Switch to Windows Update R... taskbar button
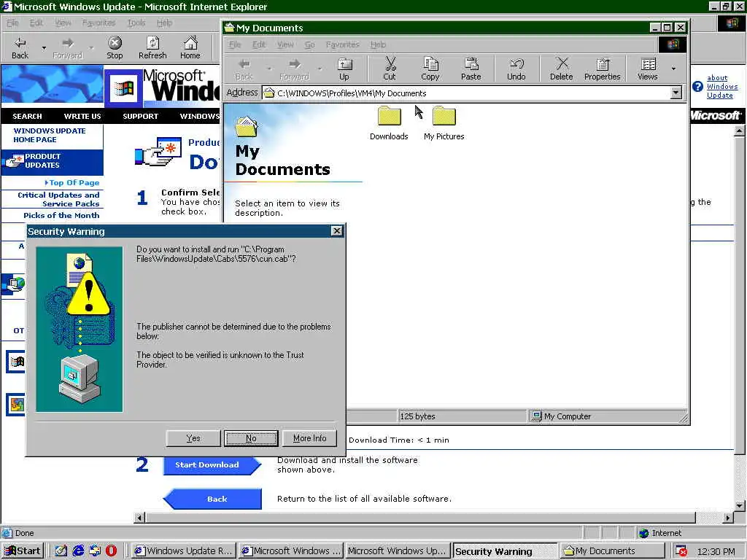This screenshot has width=747, height=560. coord(183,551)
